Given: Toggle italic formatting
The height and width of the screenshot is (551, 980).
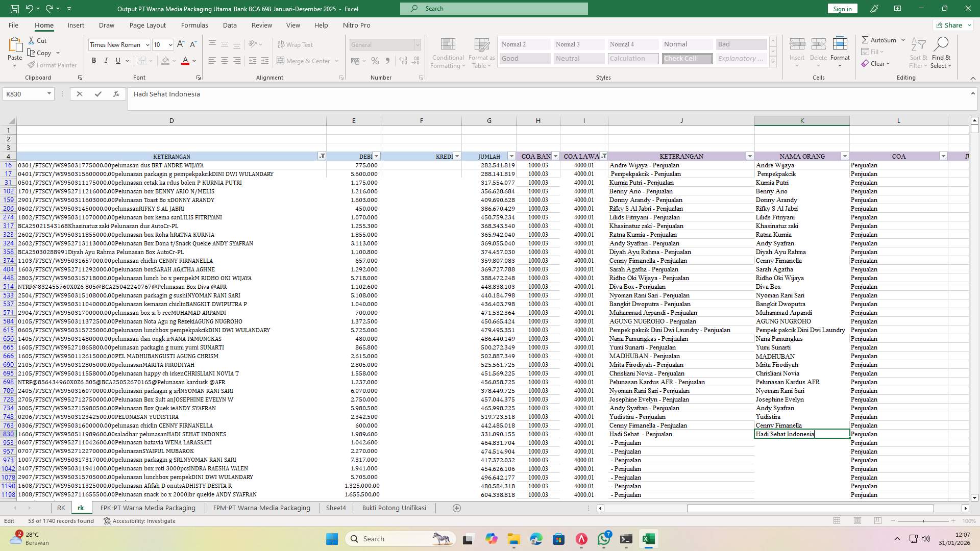Looking at the screenshot, I should (106, 60).
